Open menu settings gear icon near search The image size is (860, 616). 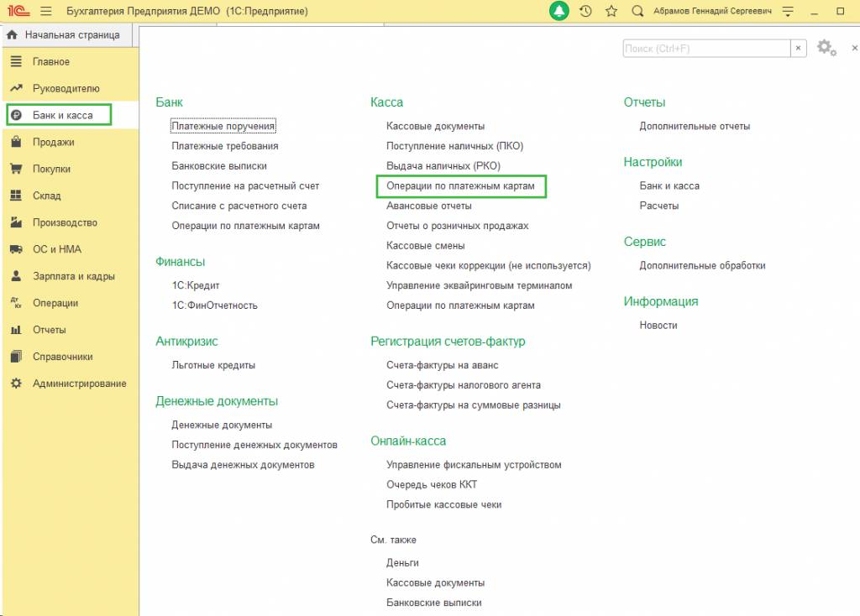click(826, 48)
